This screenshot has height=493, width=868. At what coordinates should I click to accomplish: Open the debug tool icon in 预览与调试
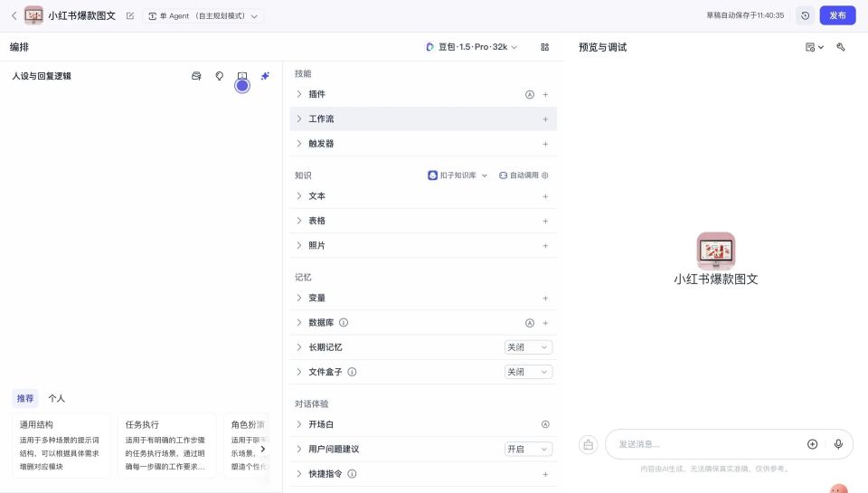tap(840, 47)
